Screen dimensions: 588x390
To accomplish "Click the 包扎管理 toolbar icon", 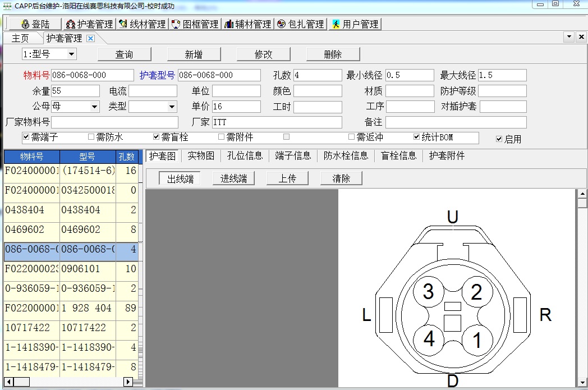I will tap(281, 24).
